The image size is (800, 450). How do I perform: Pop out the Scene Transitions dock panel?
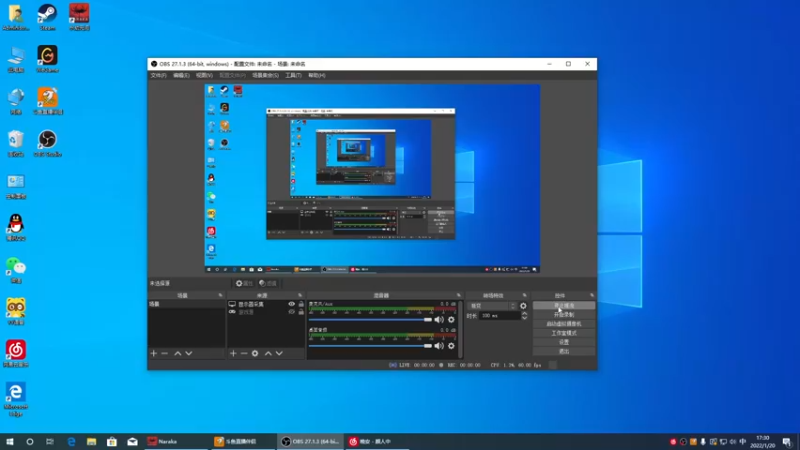[524, 295]
